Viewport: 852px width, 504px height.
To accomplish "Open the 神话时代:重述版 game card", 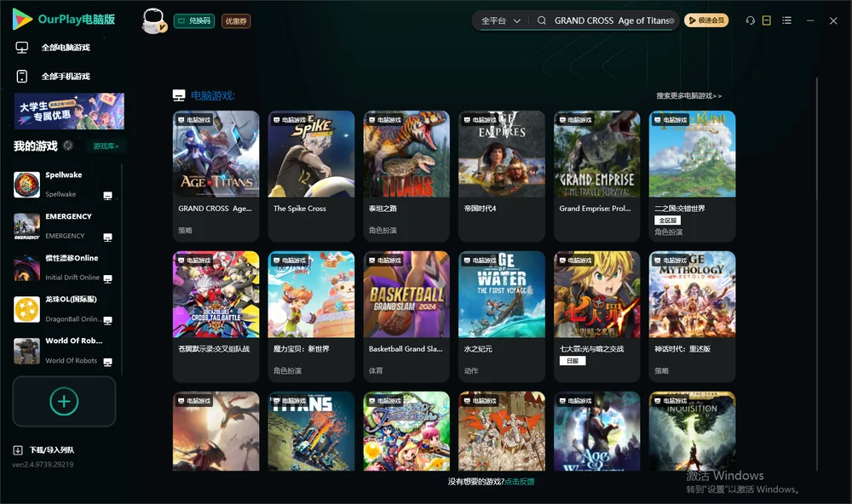I will pyautogui.click(x=692, y=317).
